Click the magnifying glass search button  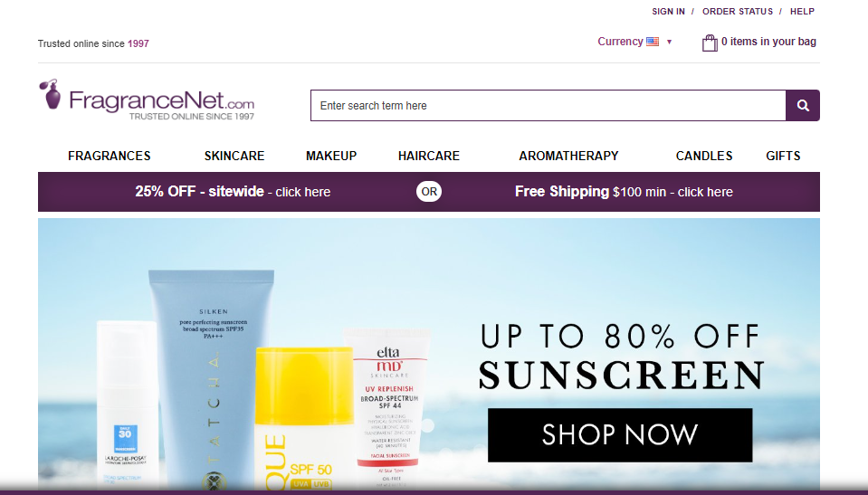[803, 105]
